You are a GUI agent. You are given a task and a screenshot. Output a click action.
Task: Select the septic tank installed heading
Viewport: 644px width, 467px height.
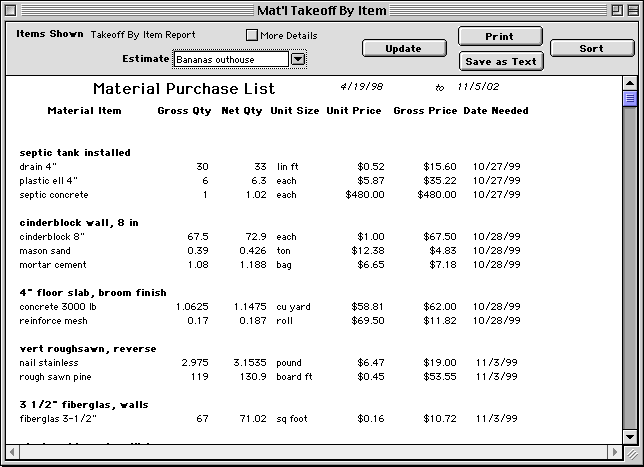pyautogui.click(x=75, y=152)
